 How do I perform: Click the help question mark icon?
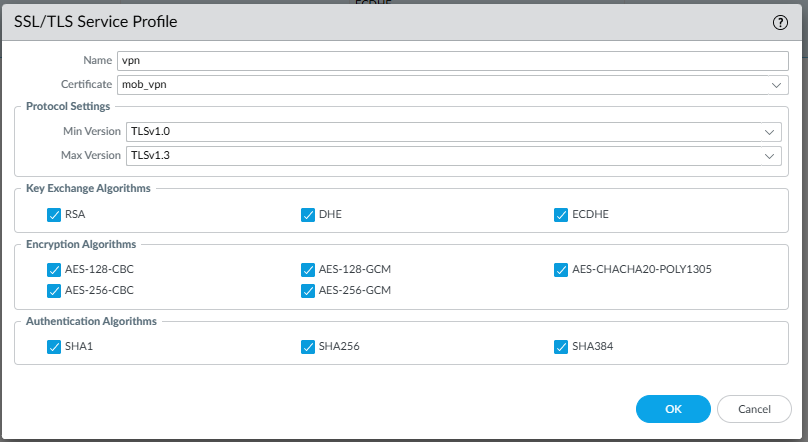pos(781,22)
